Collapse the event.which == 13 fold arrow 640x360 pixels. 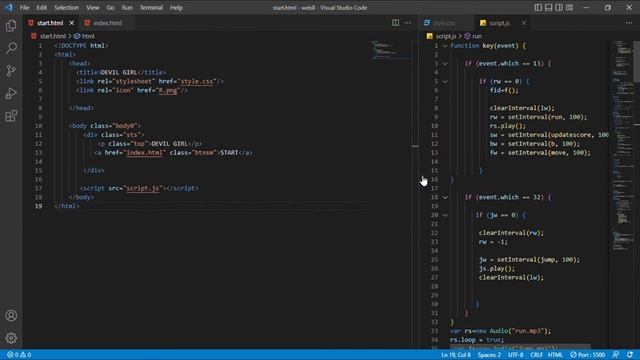445,64
